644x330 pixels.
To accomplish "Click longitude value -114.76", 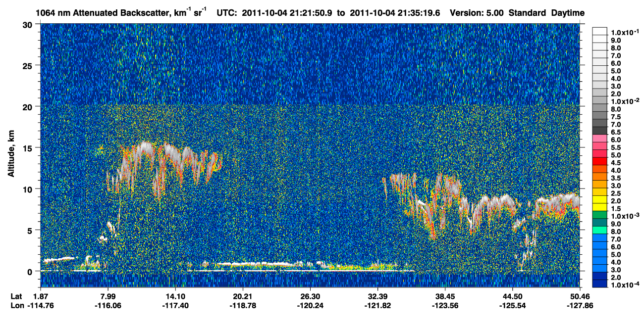I will 41,305.
